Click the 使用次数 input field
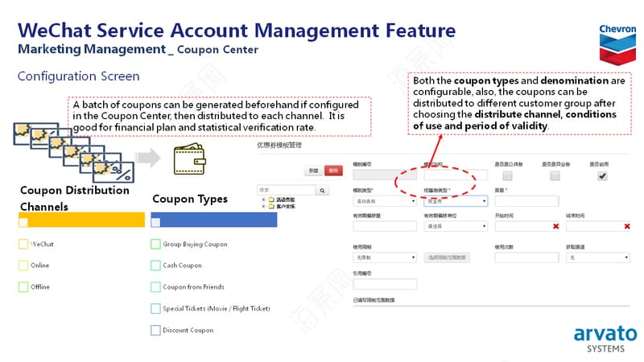This screenshot has height=362, width=644. (x=527, y=257)
